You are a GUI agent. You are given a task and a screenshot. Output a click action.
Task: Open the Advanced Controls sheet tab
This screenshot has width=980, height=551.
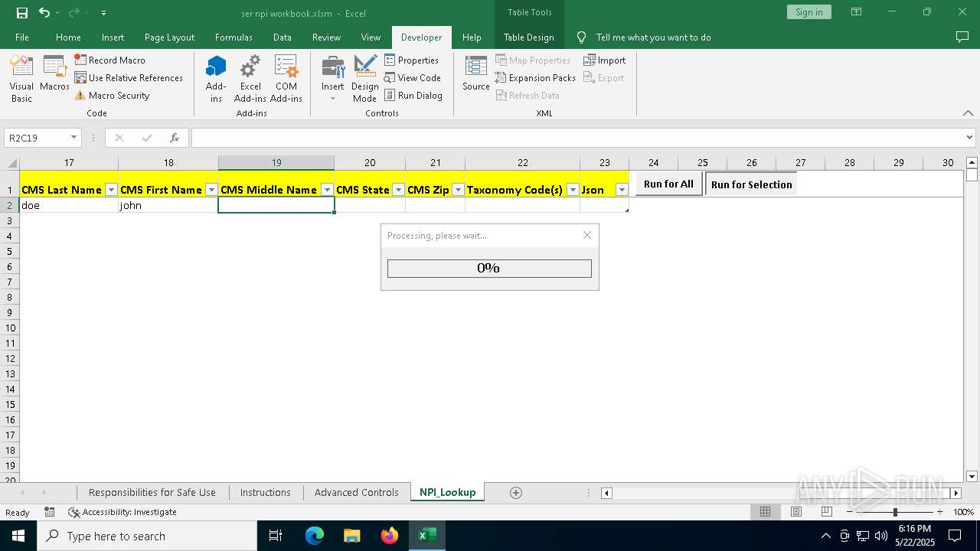tap(357, 492)
